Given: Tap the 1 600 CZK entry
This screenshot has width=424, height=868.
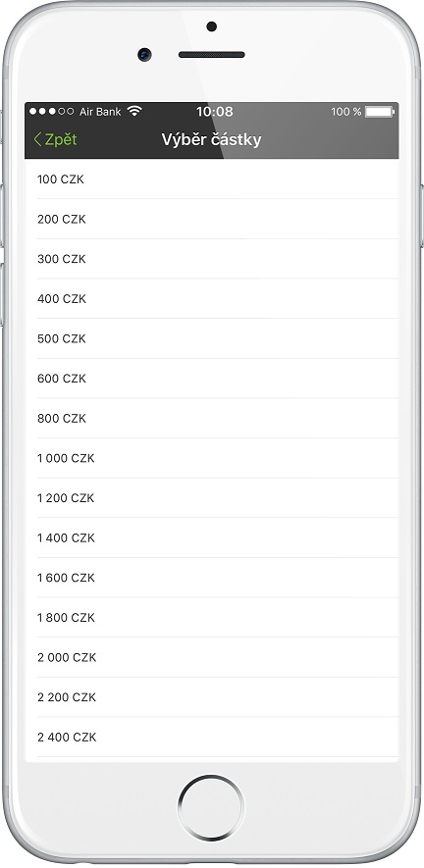Looking at the screenshot, I should 212,578.
